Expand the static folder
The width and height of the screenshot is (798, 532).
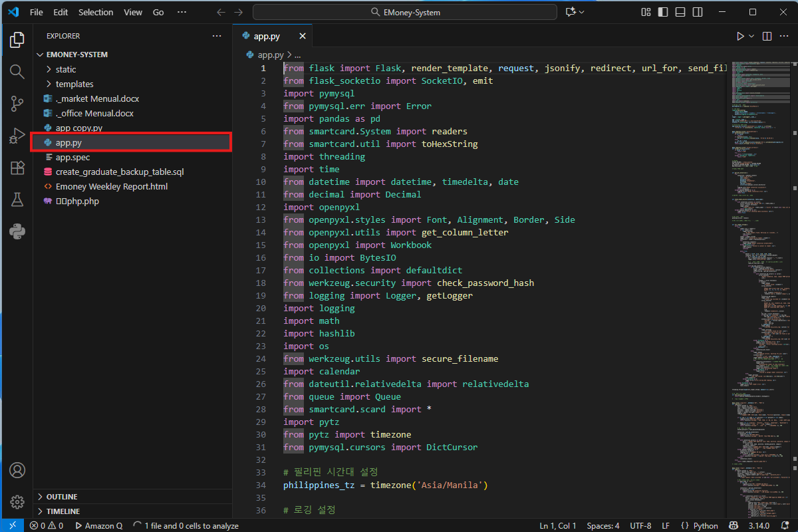click(x=65, y=69)
